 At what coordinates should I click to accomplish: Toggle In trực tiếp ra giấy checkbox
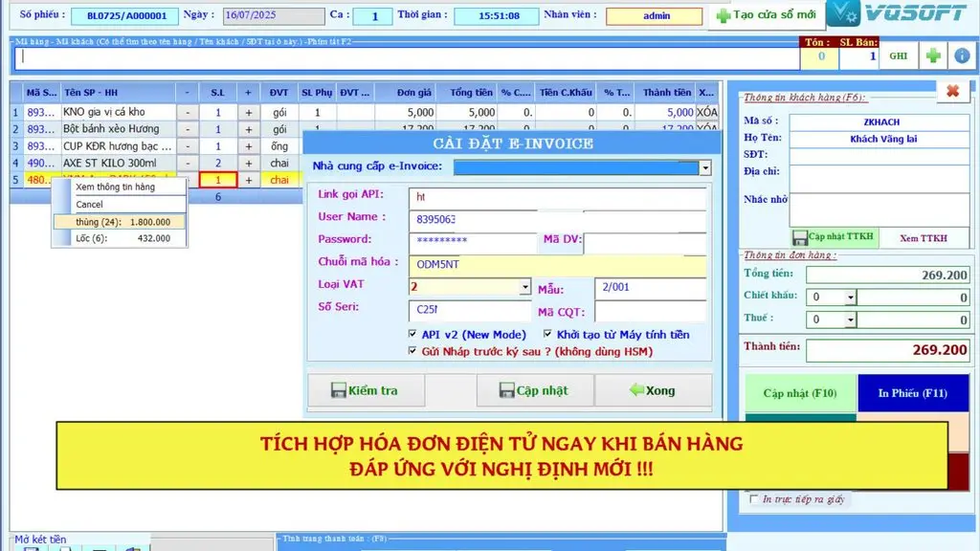click(x=754, y=499)
